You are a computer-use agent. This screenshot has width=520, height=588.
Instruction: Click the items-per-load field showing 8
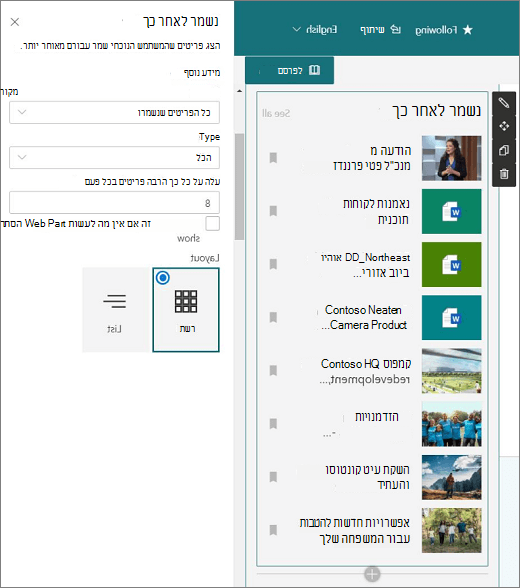pyautogui.click(x=114, y=203)
